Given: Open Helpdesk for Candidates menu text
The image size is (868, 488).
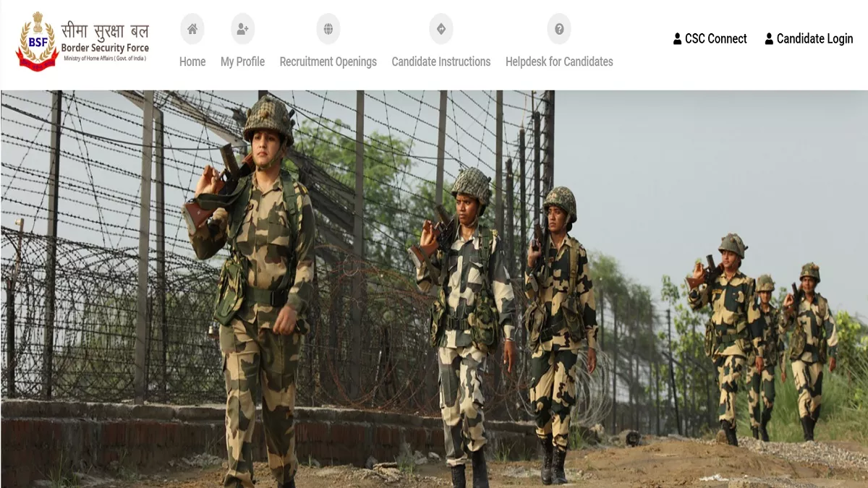Looking at the screenshot, I should pyautogui.click(x=559, y=62).
